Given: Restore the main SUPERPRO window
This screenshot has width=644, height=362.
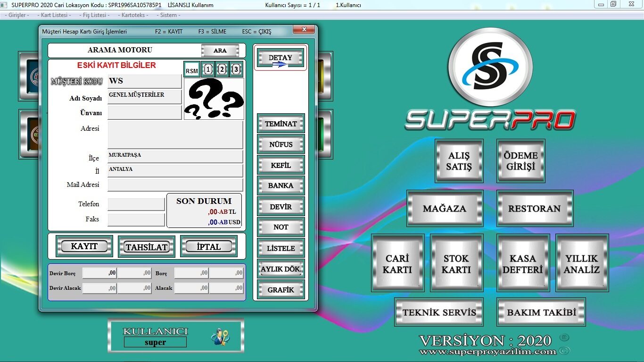Looking at the screenshot, I should [613, 4].
